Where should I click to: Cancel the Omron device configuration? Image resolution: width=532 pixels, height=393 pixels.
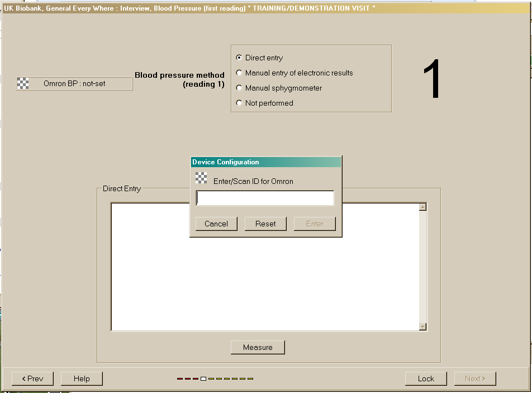point(216,224)
